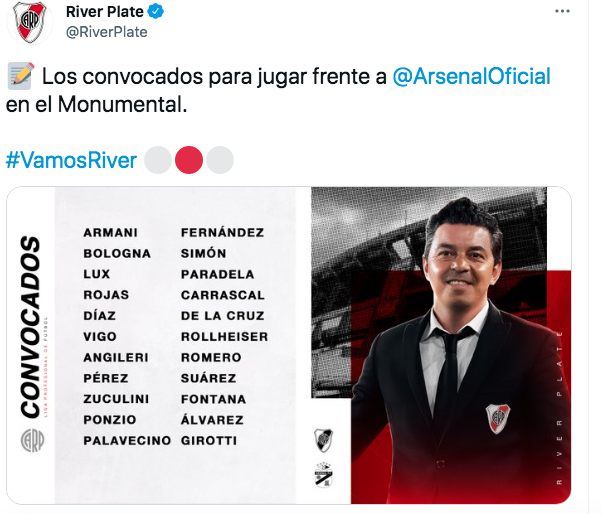The height and width of the screenshot is (514, 602).
Task: Open the @RiverPlate handle link
Action: click(107, 32)
